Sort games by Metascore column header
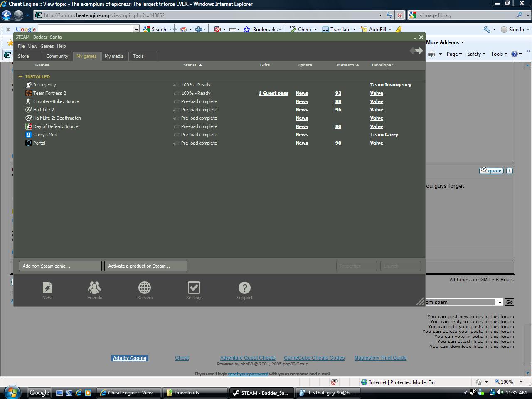The width and height of the screenshot is (532, 399). pyautogui.click(x=348, y=65)
